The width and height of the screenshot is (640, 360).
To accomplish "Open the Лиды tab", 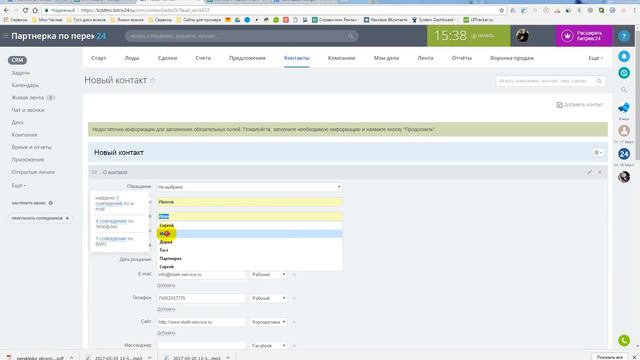I will [x=132, y=58].
